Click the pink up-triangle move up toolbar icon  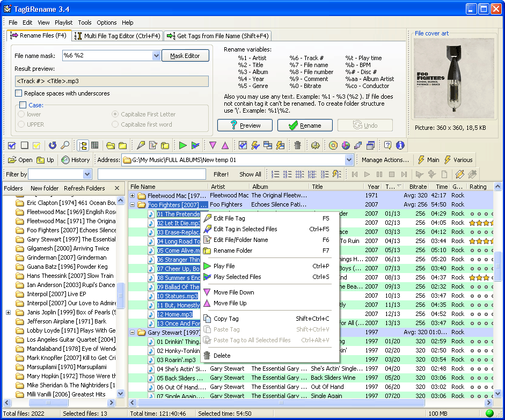225,145
